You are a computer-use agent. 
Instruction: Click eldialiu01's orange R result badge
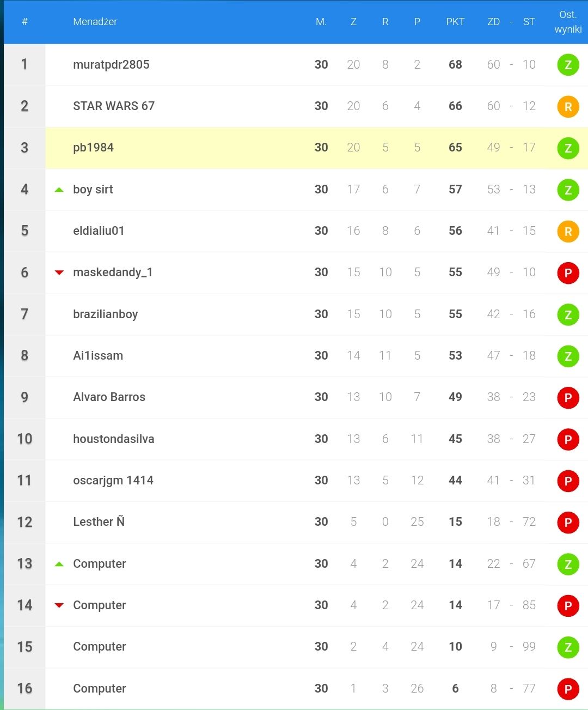click(x=568, y=232)
